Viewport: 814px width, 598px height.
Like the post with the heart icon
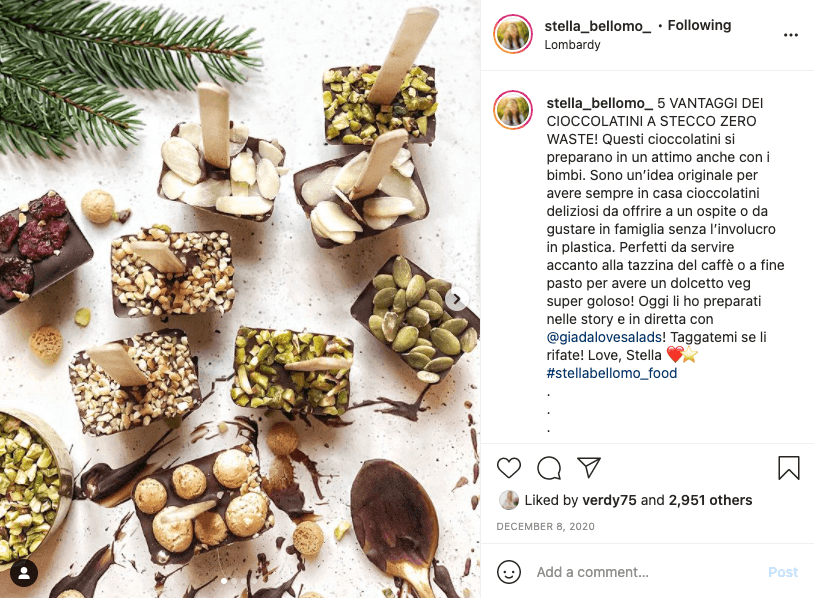point(509,468)
